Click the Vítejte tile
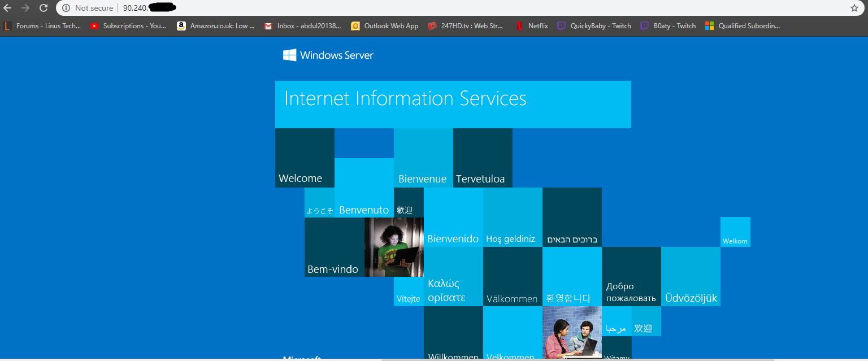Image resolution: width=868 pixels, height=361 pixels. coord(409,292)
